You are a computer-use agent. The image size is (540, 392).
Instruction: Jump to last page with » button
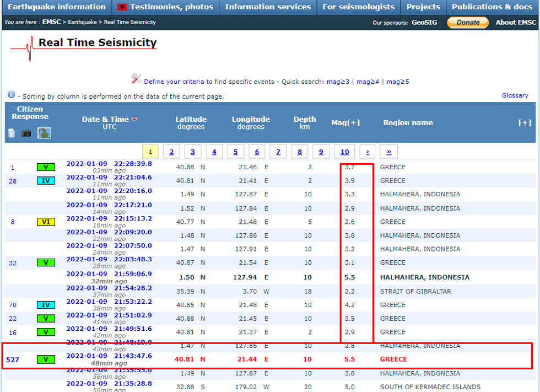click(389, 152)
